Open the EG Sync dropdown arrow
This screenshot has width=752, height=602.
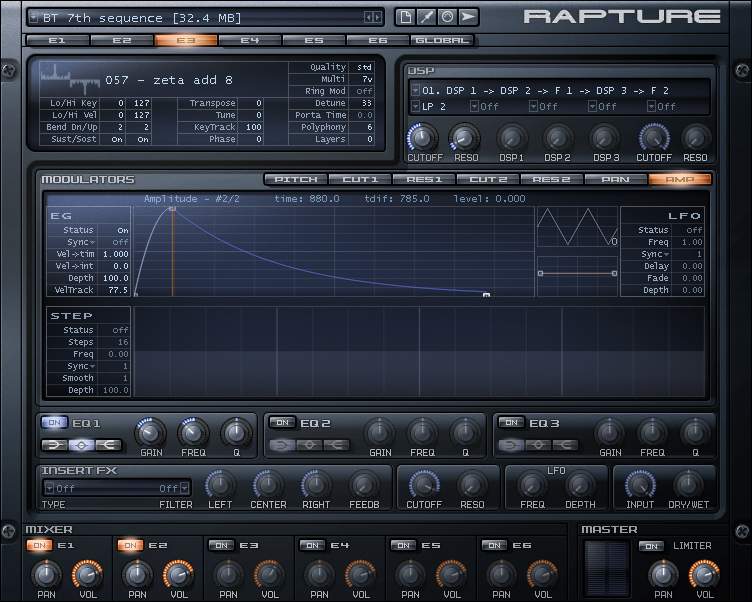92,242
